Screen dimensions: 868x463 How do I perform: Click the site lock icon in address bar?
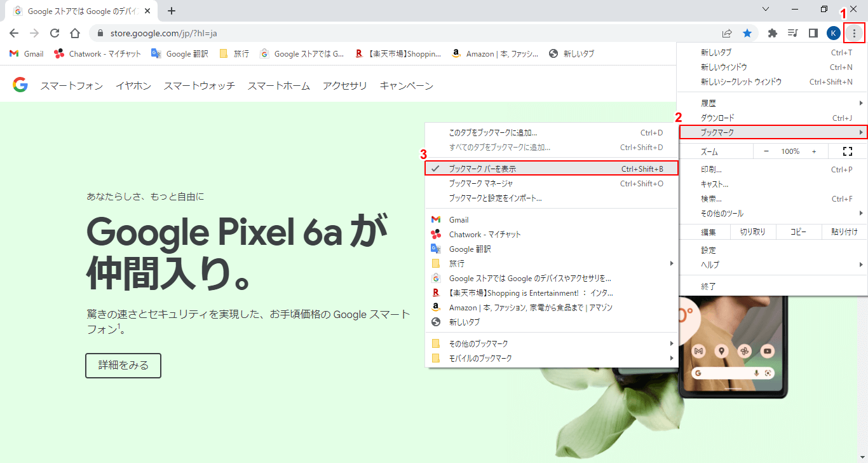point(100,33)
